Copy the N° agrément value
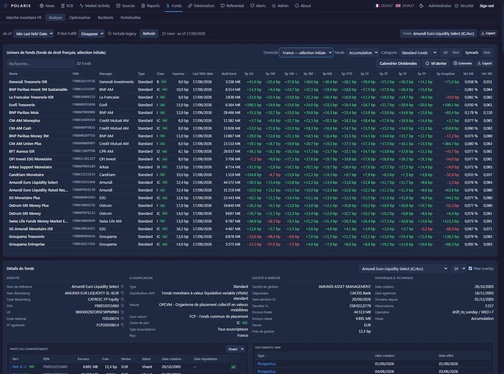The height and width of the screenshot is (374, 504). [122, 325]
